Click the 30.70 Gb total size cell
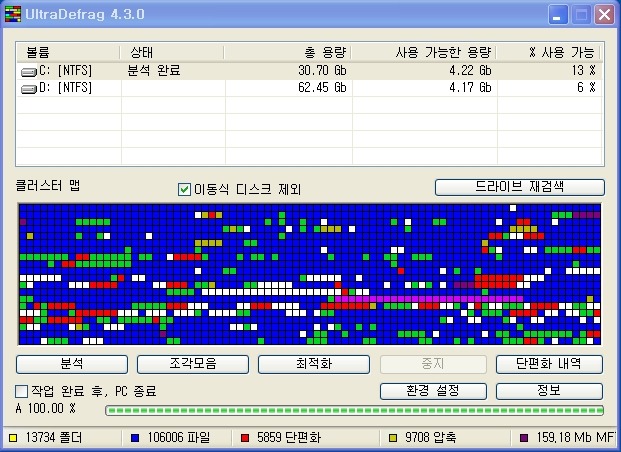621x452 pixels. click(x=322, y=71)
